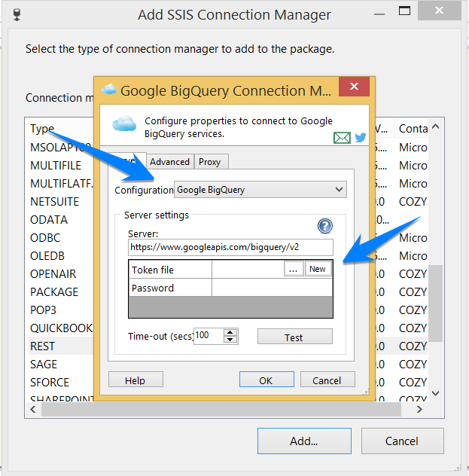This screenshot has height=476, width=469.
Task: Select MULTIFILE connection type
Action: (x=56, y=166)
